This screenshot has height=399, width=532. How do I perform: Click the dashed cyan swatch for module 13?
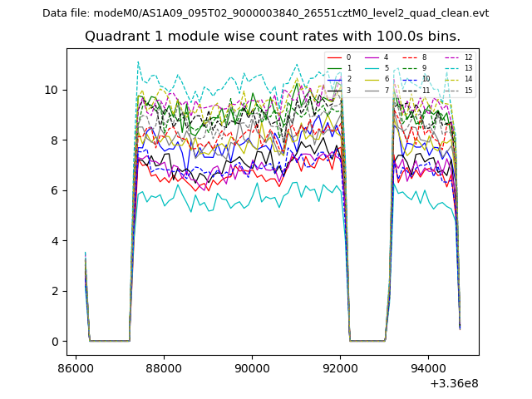(451, 68)
